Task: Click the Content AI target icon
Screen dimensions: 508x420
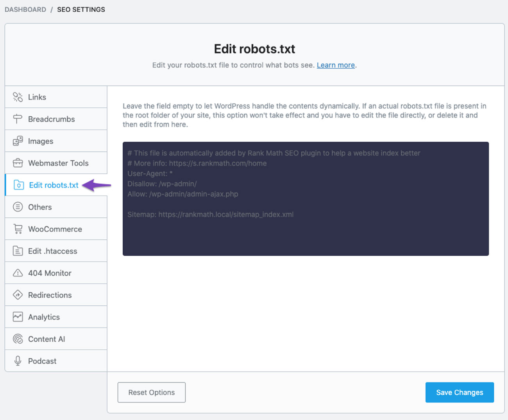Action: click(x=18, y=339)
